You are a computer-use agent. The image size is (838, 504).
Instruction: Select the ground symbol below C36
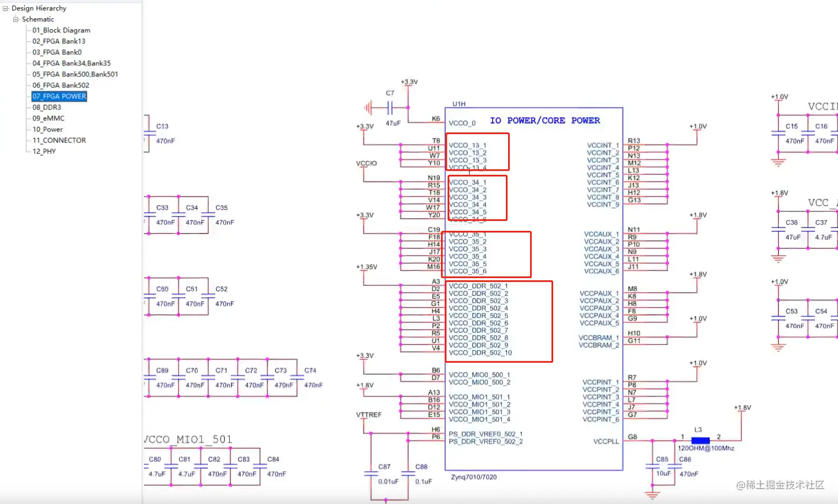click(778, 258)
